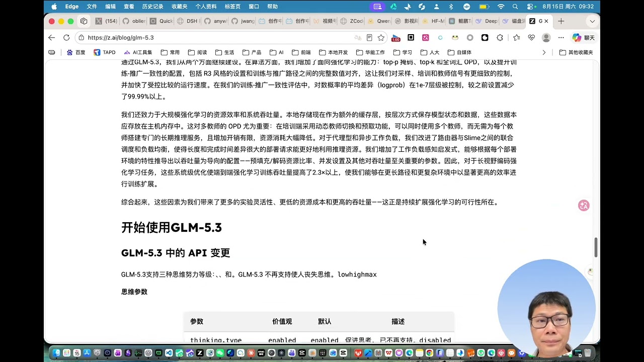Expand the tab search dropdown arrow

tap(592, 21)
